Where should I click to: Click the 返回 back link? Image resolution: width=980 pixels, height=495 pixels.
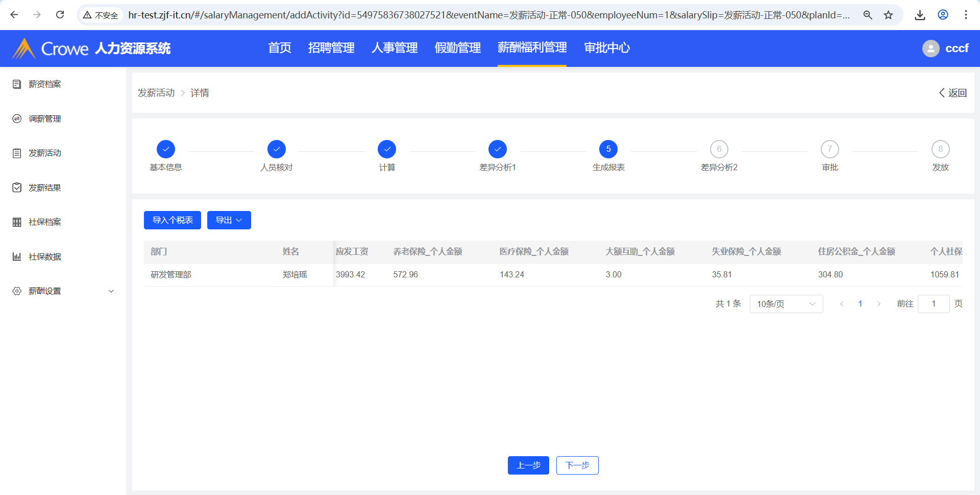952,93
